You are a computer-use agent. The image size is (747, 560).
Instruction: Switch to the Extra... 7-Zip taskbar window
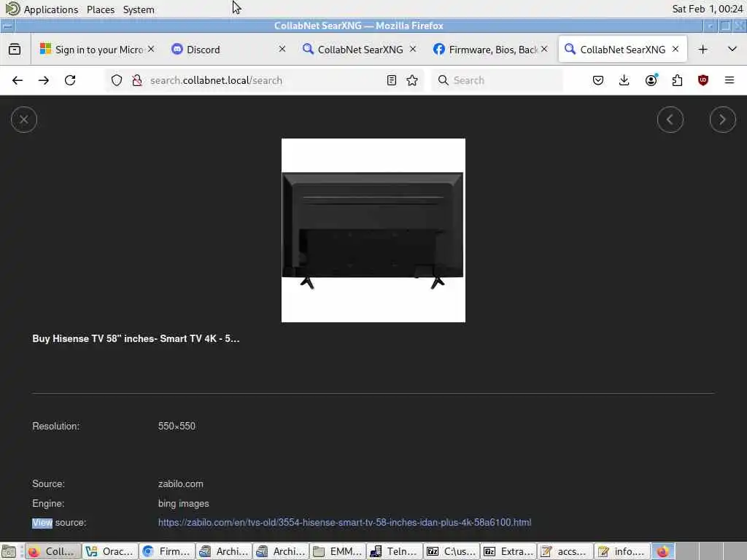tap(508, 551)
